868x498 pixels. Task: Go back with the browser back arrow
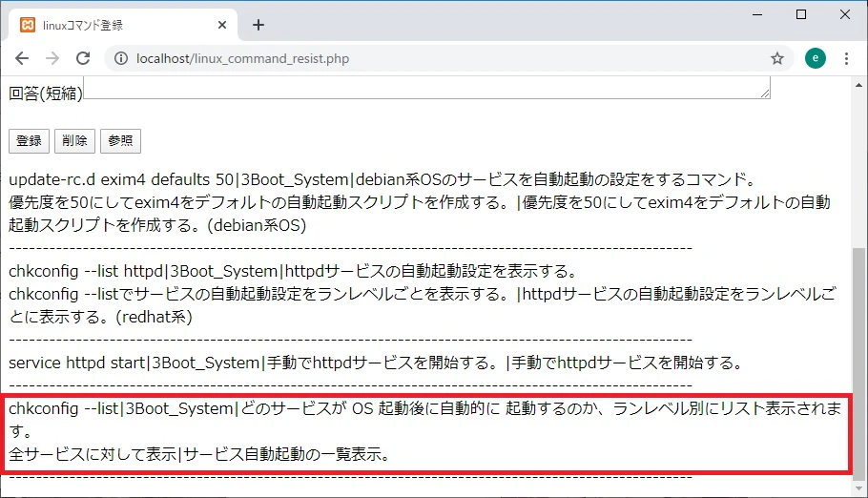(x=22, y=58)
